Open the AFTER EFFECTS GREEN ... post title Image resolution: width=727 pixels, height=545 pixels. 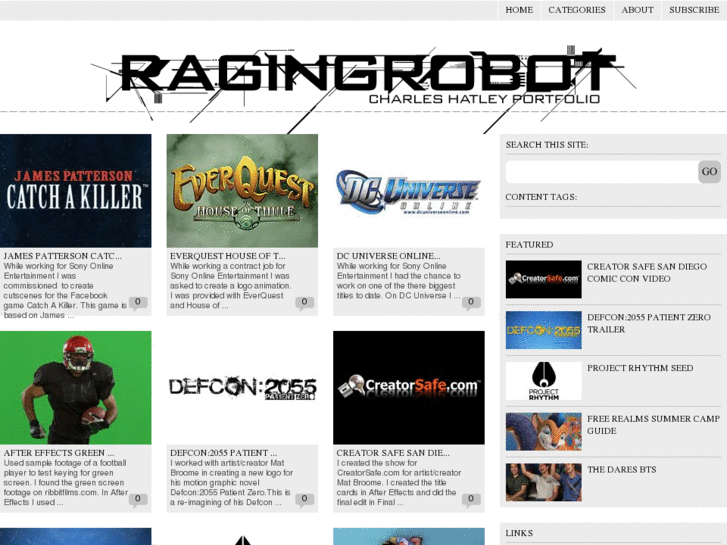(x=59, y=453)
